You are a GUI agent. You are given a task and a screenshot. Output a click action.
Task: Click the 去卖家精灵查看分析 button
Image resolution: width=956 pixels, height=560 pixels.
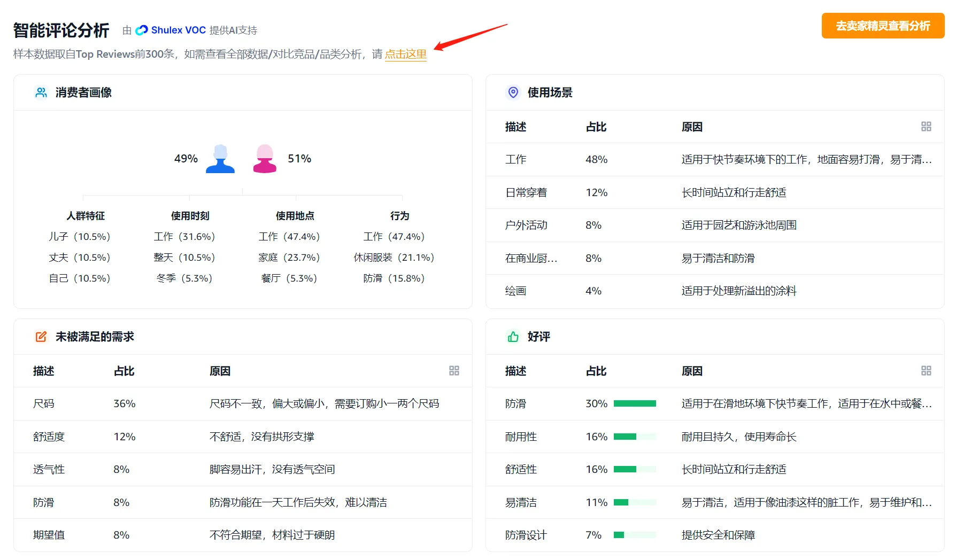click(x=882, y=25)
